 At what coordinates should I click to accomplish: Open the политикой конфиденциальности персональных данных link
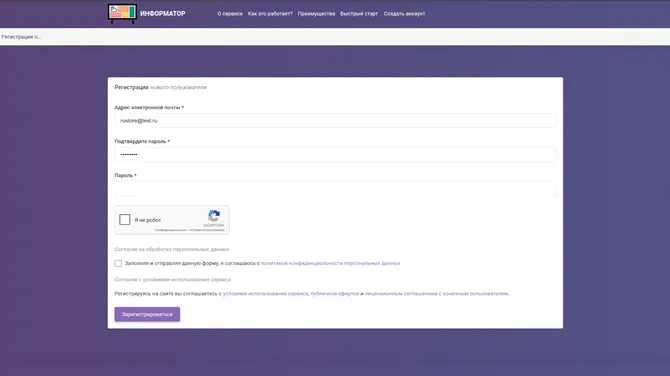tap(330, 263)
